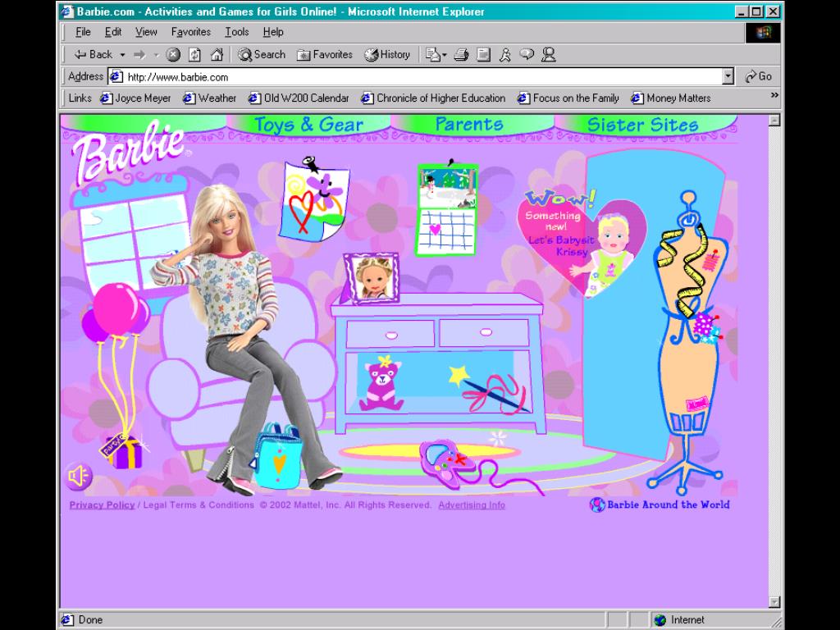The height and width of the screenshot is (630, 840).
Task: Open the History toolbar button
Action: tap(387, 55)
